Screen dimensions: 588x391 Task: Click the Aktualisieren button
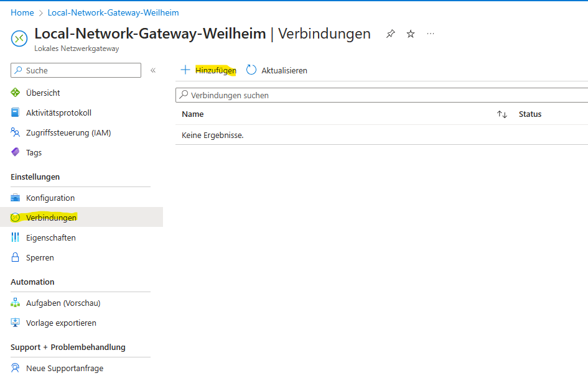coord(277,70)
